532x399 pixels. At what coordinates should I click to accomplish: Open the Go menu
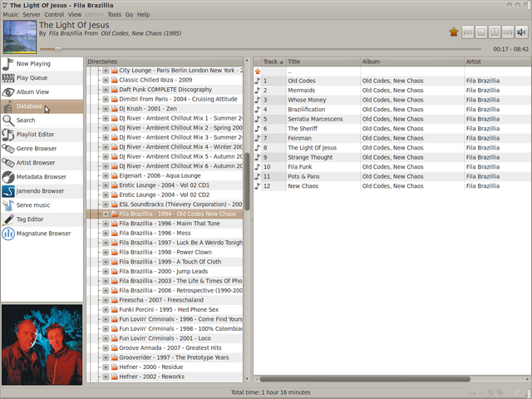[130, 15]
